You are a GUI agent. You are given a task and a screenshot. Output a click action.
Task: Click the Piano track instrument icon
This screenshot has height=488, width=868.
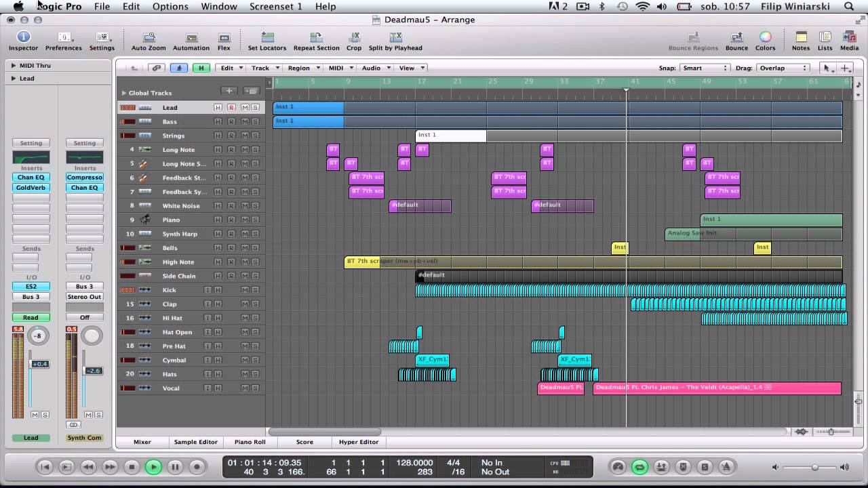pyautogui.click(x=145, y=220)
